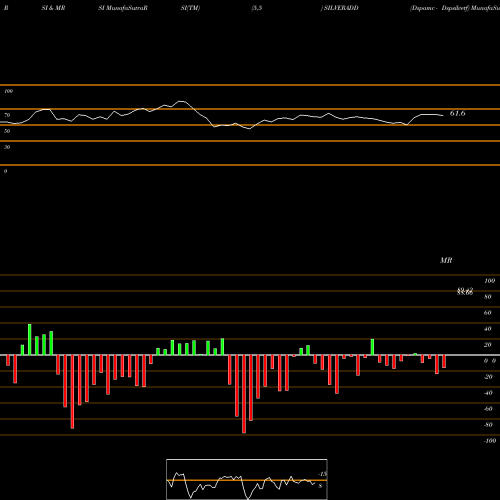This screenshot has width=500, height=500.
Task: Click the MR label above the histogram
Action: [446, 260]
